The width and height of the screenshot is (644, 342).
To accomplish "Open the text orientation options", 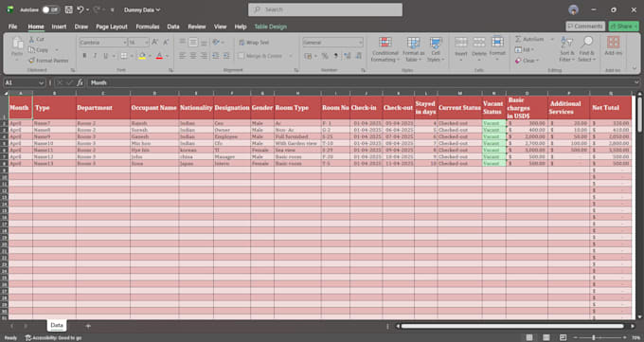I will point(217,42).
